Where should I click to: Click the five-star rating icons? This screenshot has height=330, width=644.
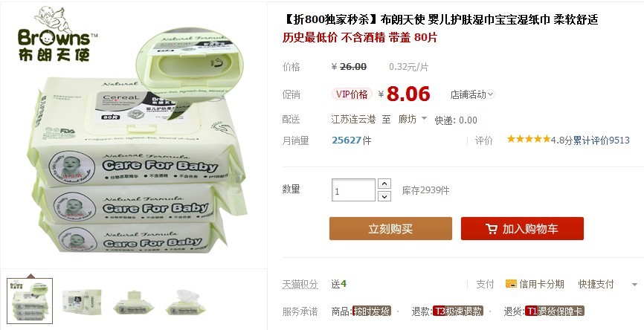(x=529, y=139)
